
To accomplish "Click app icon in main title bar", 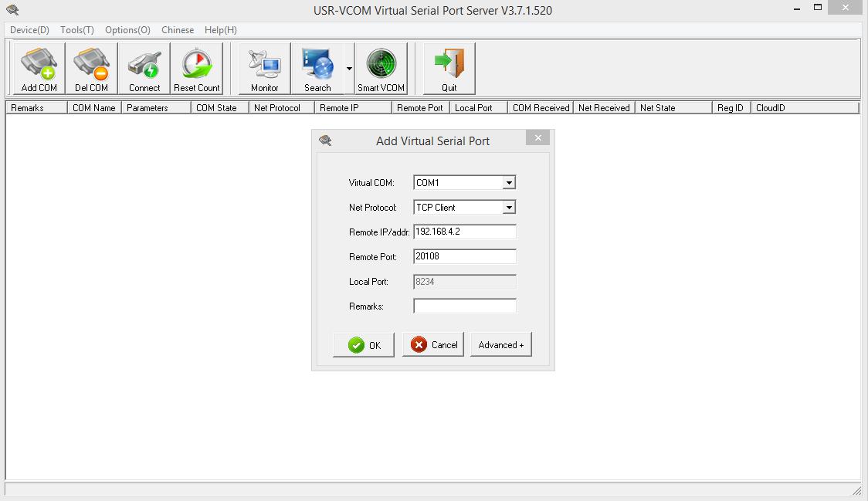I will pos(12,10).
